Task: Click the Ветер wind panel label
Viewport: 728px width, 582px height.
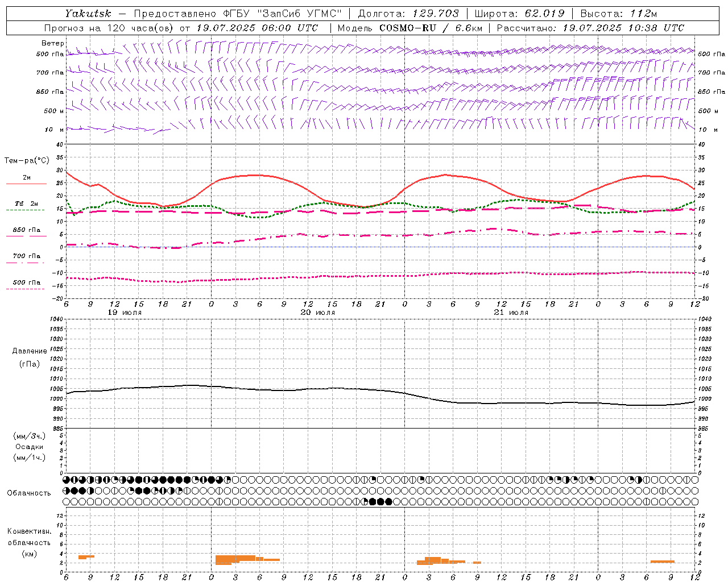Action: click(52, 43)
